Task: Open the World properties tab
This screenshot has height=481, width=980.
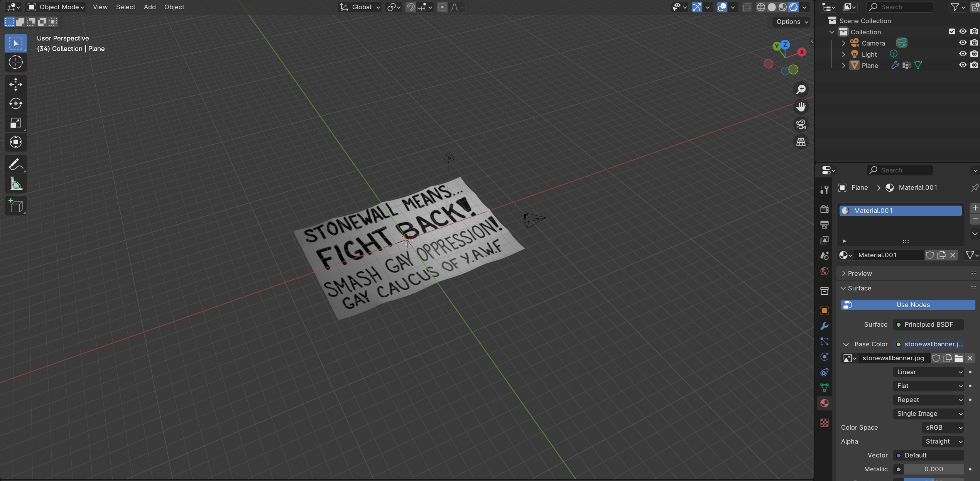Action: (x=825, y=271)
